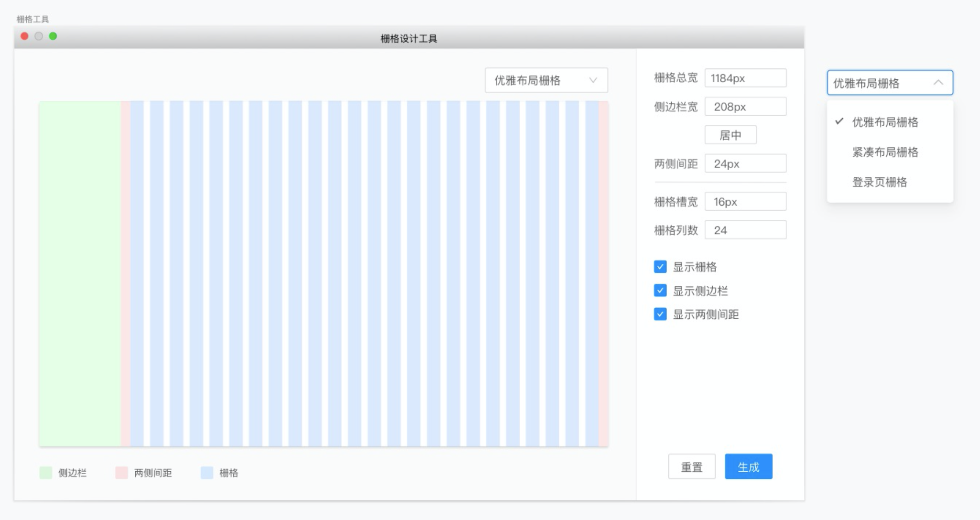Toggle the 显示两侧间距 checkbox
Image resolution: width=980 pixels, height=520 pixels.
(x=660, y=314)
